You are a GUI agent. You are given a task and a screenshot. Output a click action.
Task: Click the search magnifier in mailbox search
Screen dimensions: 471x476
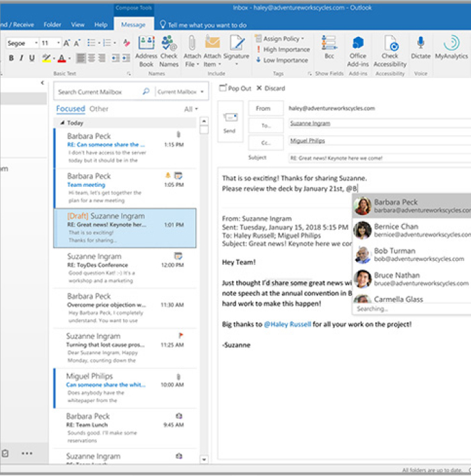(x=146, y=91)
